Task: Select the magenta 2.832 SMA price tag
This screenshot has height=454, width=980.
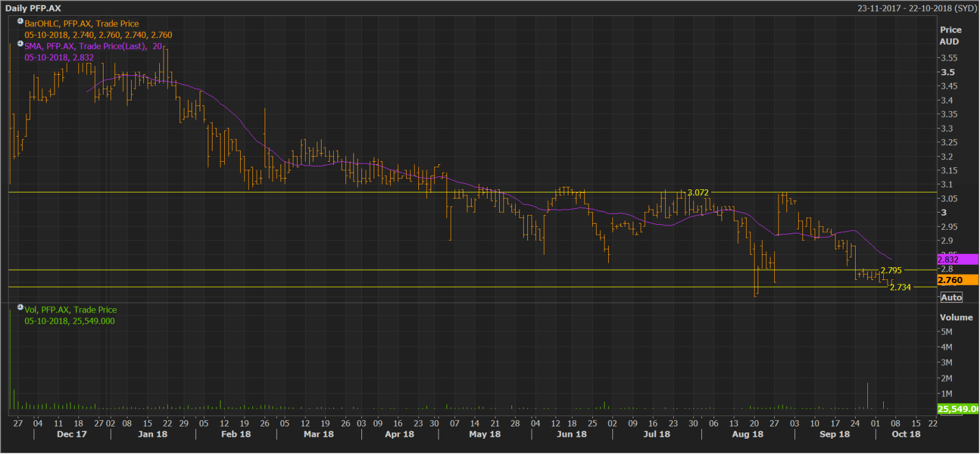Action: tap(957, 260)
